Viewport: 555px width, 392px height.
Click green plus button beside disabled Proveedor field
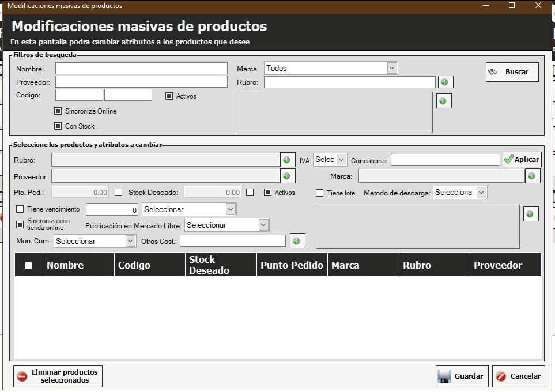[287, 176]
